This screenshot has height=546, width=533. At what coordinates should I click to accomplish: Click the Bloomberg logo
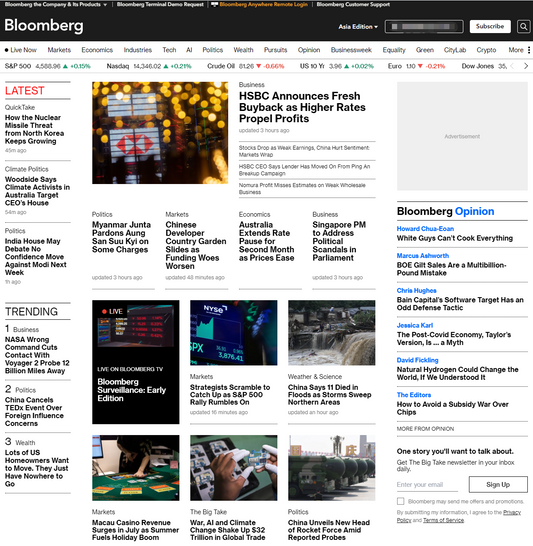(x=44, y=26)
